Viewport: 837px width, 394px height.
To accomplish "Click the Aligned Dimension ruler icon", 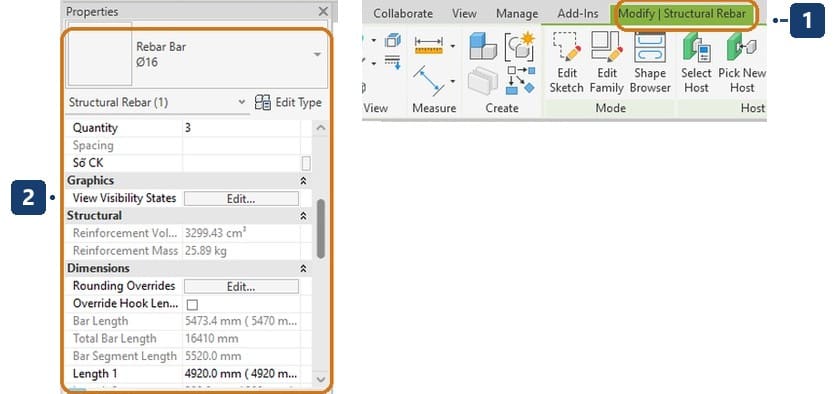I will click(429, 46).
